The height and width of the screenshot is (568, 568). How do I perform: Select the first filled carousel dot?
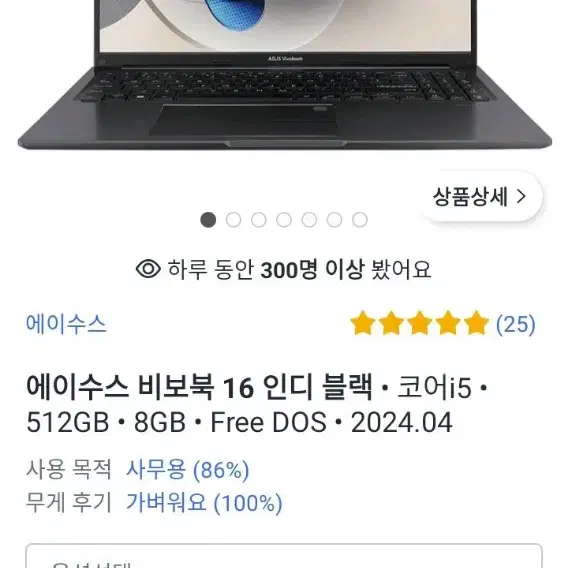click(x=208, y=220)
